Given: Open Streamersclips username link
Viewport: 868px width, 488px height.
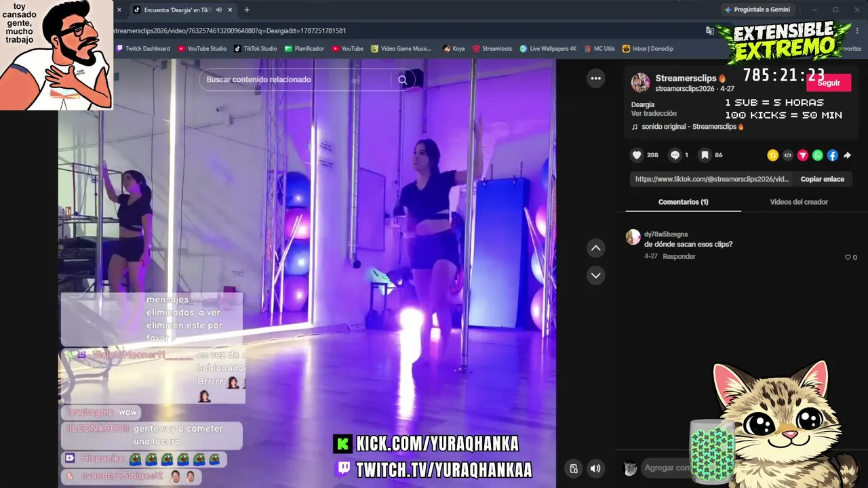Looking at the screenshot, I should 686,79.
